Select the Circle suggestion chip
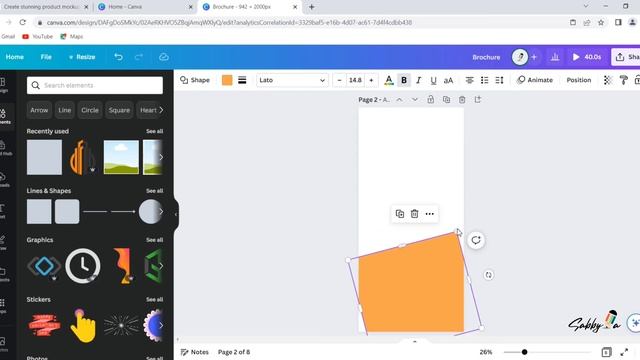The width and height of the screenshot is (640, 360). (x=90, y=110)
